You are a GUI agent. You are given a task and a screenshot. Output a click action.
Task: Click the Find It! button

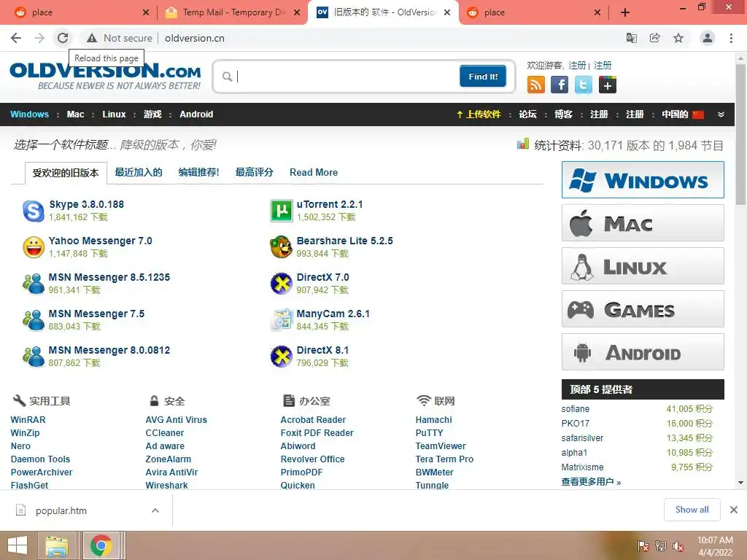coord(483,76)
